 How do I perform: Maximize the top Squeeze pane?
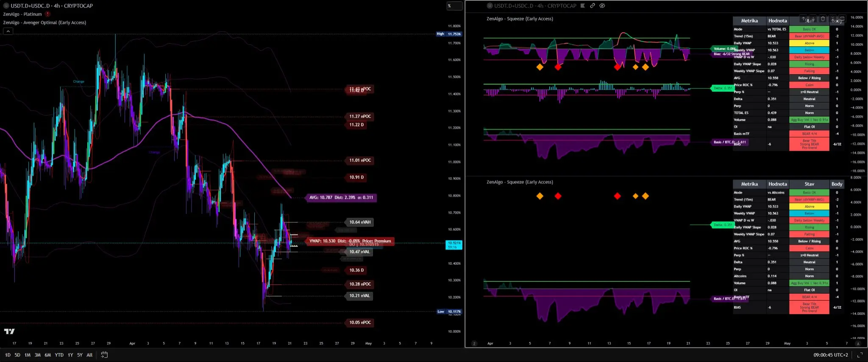(x=842, y=19)
